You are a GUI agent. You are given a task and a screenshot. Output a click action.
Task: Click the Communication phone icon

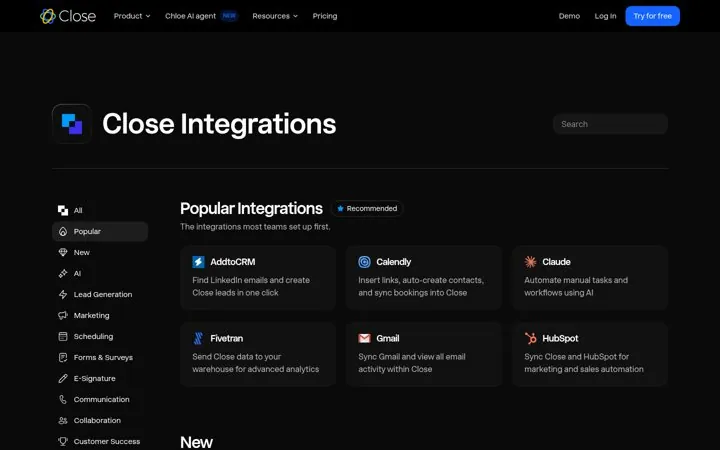point(63,399)
